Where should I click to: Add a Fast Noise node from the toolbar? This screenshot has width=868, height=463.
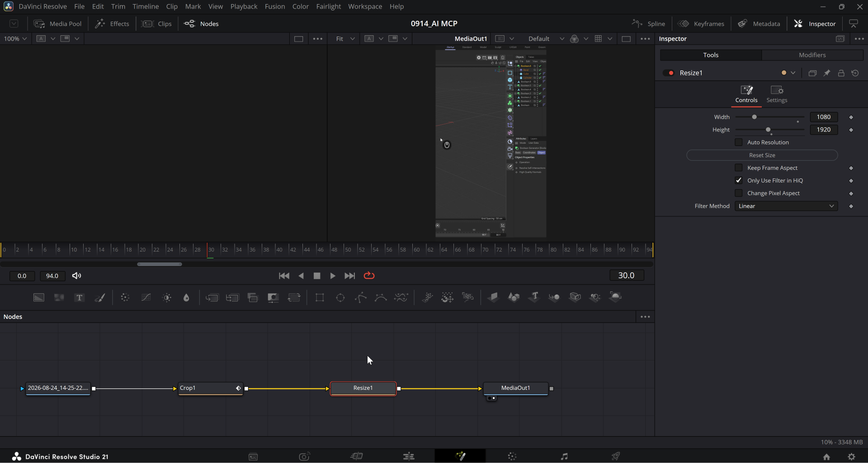click(59, 297)
